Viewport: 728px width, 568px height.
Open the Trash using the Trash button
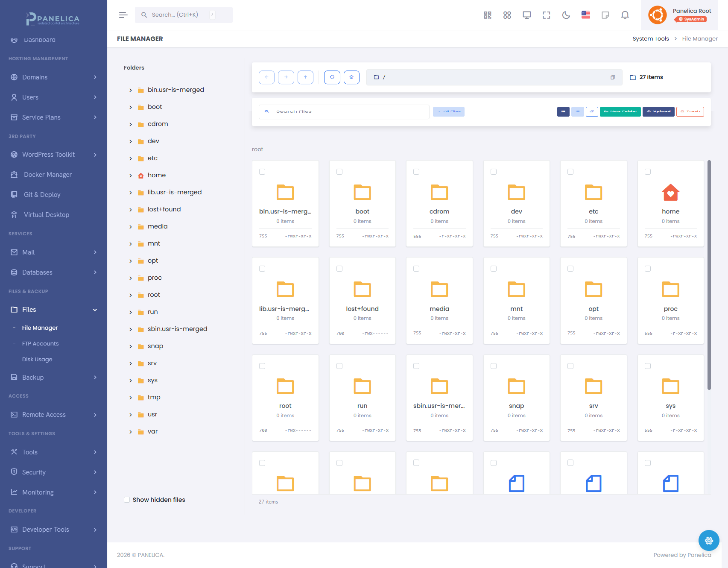click(690, 111)
